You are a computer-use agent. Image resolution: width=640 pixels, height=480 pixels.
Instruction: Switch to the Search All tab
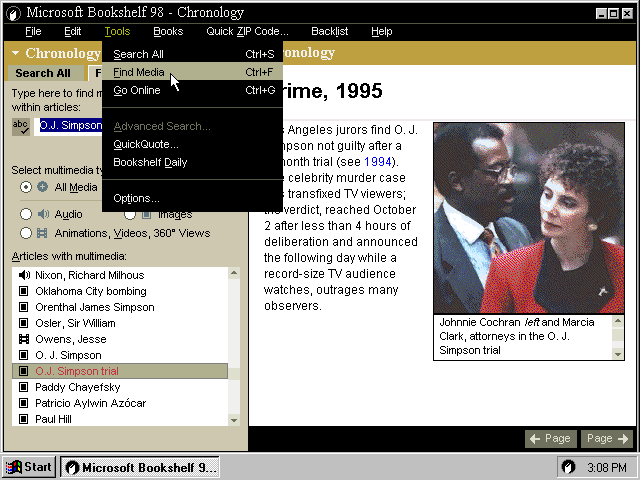(x=43, y=73)
